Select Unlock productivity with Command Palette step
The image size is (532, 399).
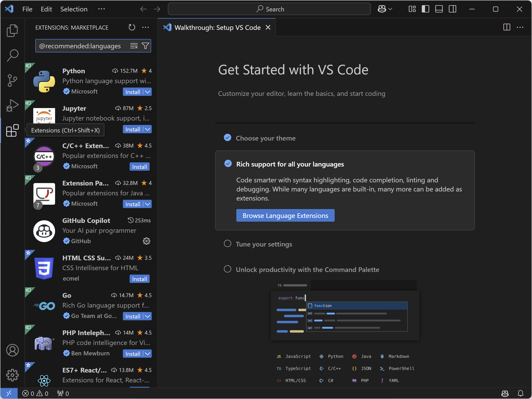point(307,270)
